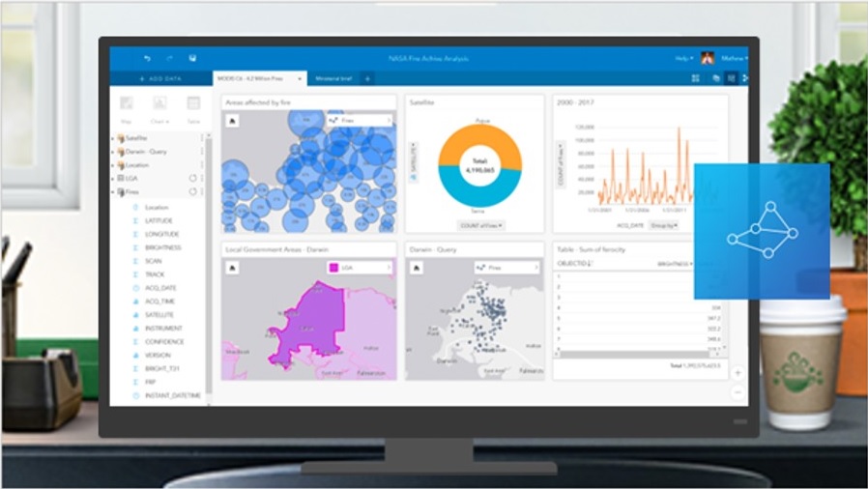Open options menu for LGA dataset
The height and width of the screenshot is (489, 868).
[x=202, y=178]
